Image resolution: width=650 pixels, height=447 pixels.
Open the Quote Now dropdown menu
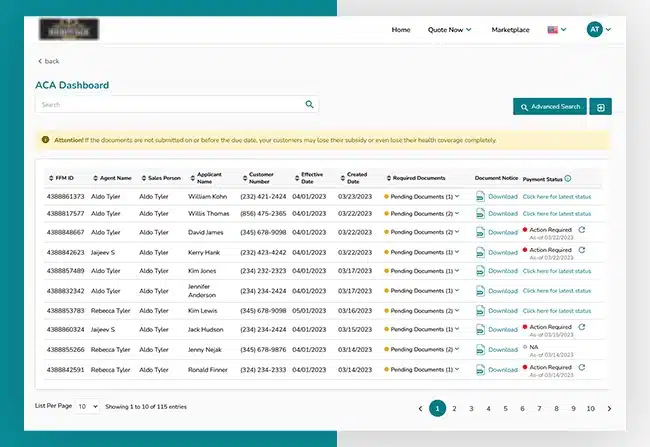pyautogui.click(x=449, y=30)
